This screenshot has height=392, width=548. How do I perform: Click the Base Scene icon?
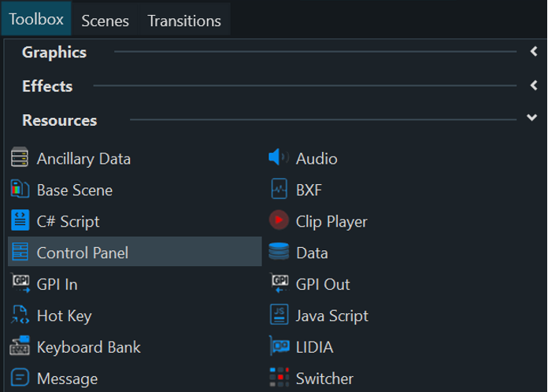pyautogui.click(x=20, y=190)
